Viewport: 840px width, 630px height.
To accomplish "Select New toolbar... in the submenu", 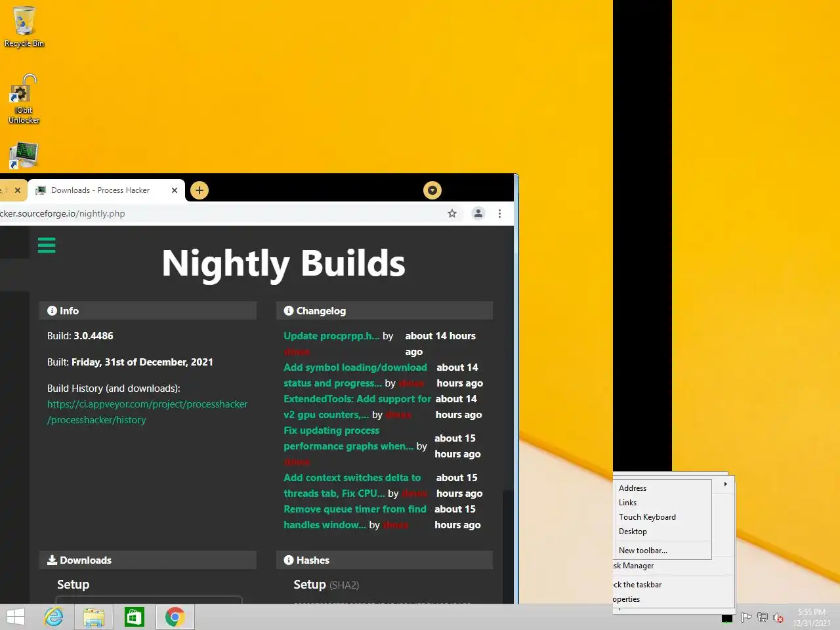I will click(x=663, y=551).
